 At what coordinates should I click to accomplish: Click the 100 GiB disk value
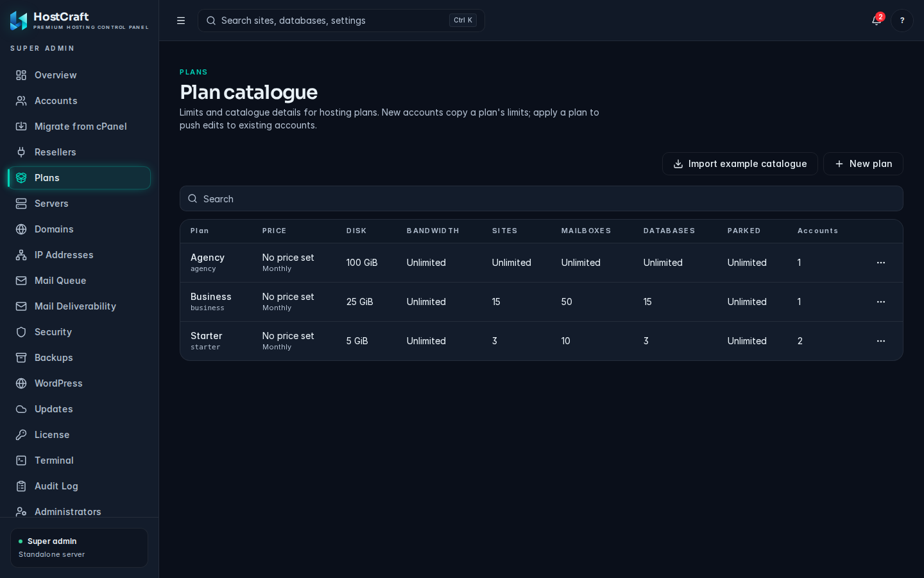tap(362, 263)
